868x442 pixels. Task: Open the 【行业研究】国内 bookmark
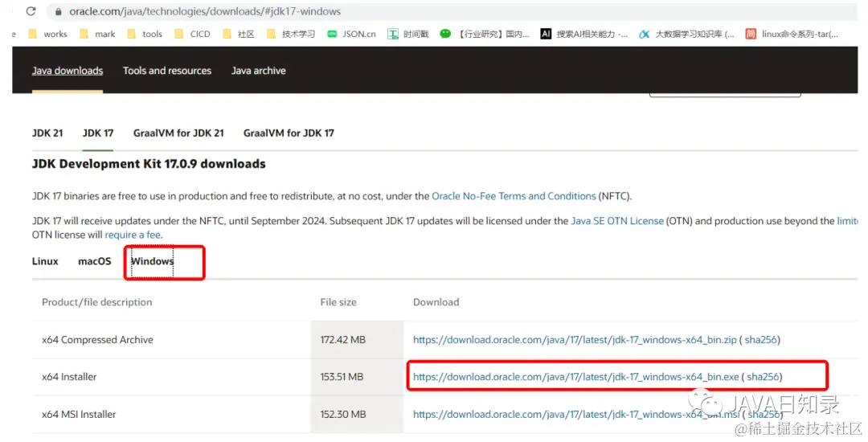click(x=485, y=35)
